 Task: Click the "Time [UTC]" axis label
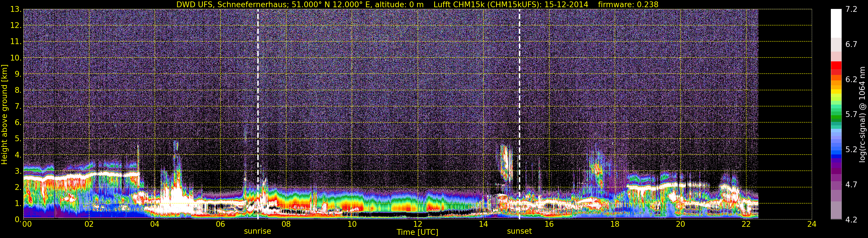[417, 232]
